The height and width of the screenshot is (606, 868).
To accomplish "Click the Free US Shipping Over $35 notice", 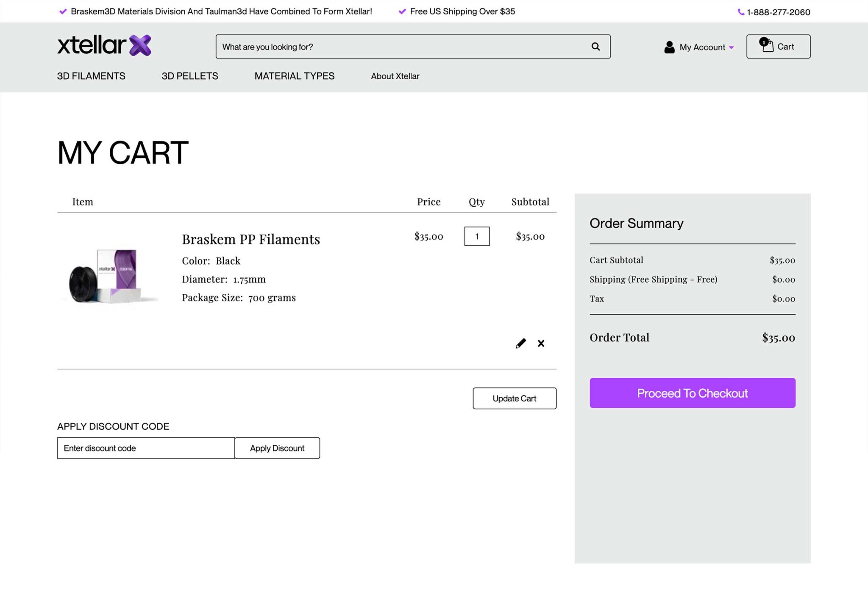I will 462,11.
